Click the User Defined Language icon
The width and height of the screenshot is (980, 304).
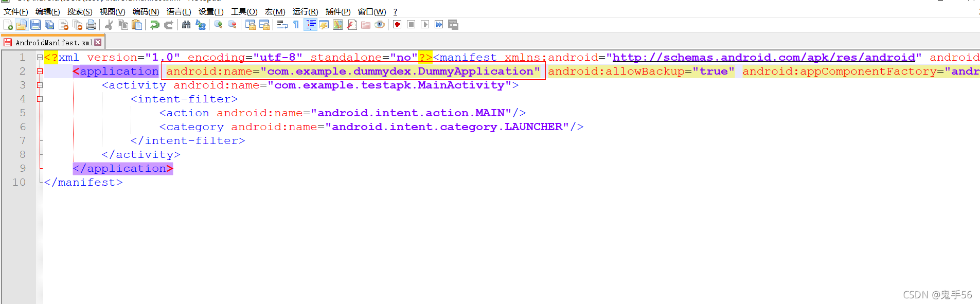pyautogui.click(x=324, y=25)
